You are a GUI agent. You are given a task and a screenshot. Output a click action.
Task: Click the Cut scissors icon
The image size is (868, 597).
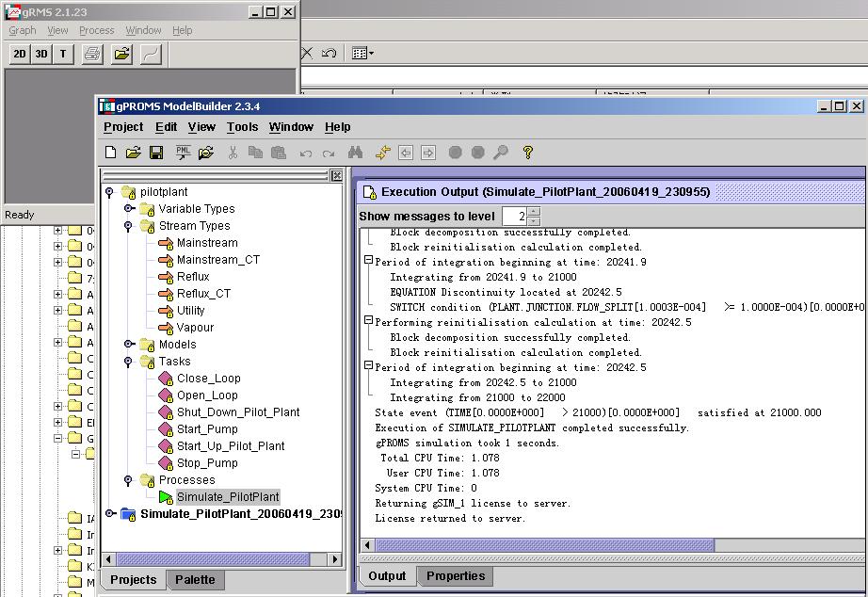click(233, 153)
